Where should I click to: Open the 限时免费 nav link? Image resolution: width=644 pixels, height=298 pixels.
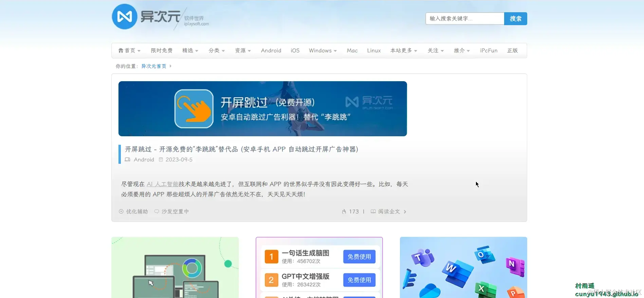(x=162, y=51)
